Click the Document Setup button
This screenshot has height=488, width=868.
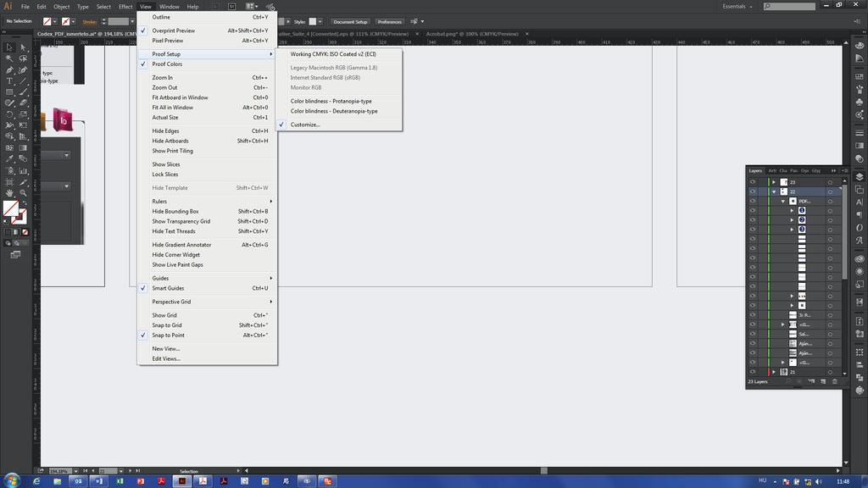click(350, 21)
